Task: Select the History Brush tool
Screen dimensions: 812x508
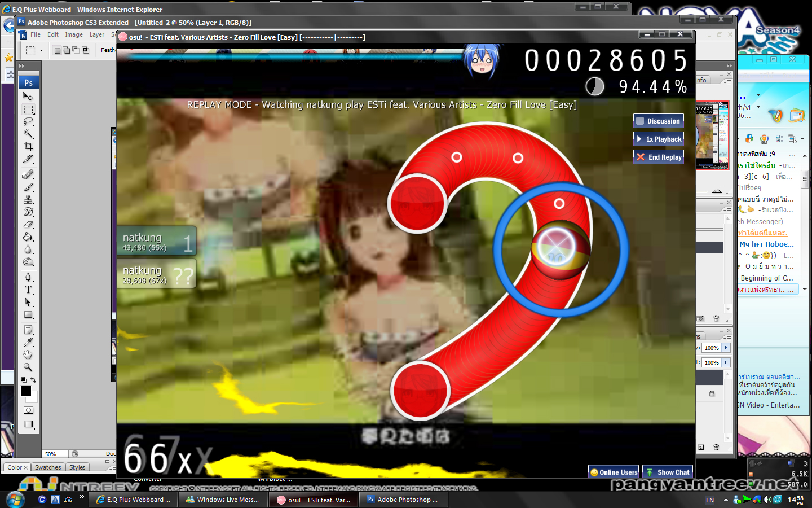Action: click(x=28, y=212)
